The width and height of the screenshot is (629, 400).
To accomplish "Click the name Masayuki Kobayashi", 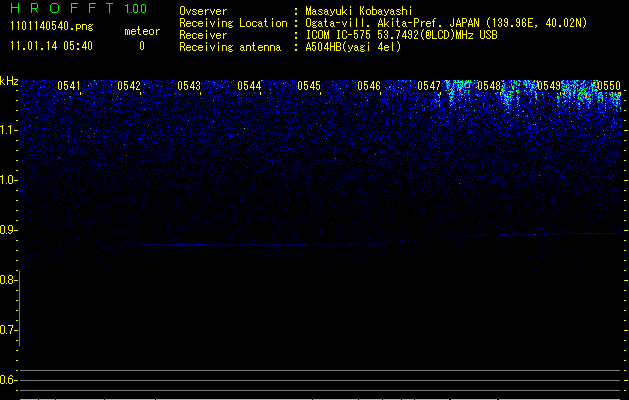I will pyautogui.click(x=359, y=11).
